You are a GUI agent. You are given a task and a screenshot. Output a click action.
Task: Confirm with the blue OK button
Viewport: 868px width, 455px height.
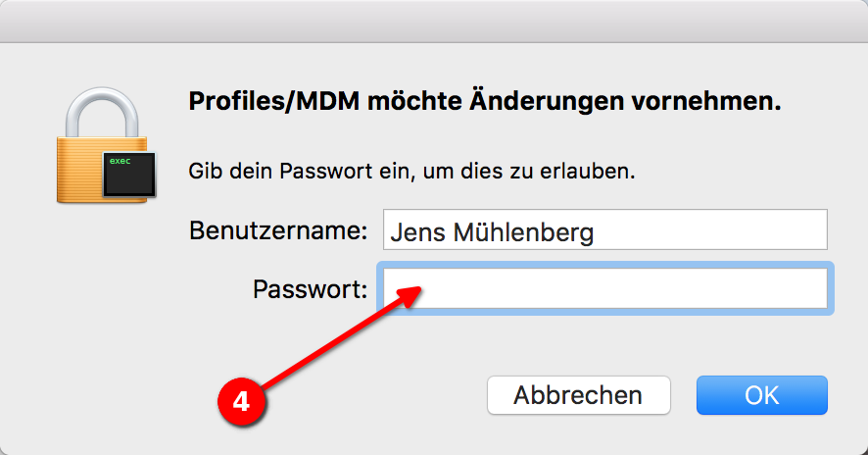(761, 395)
